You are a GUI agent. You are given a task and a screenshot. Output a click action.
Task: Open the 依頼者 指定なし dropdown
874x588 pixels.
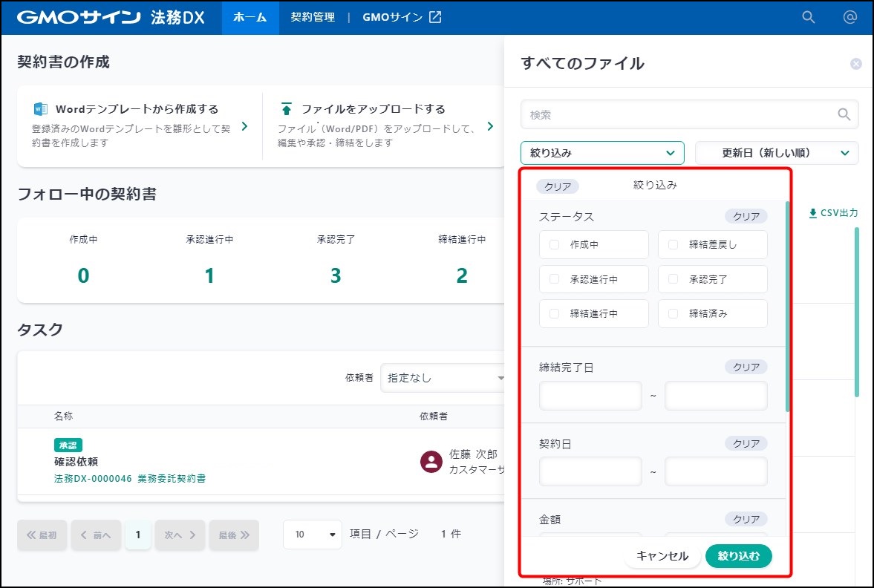[443, 378]
